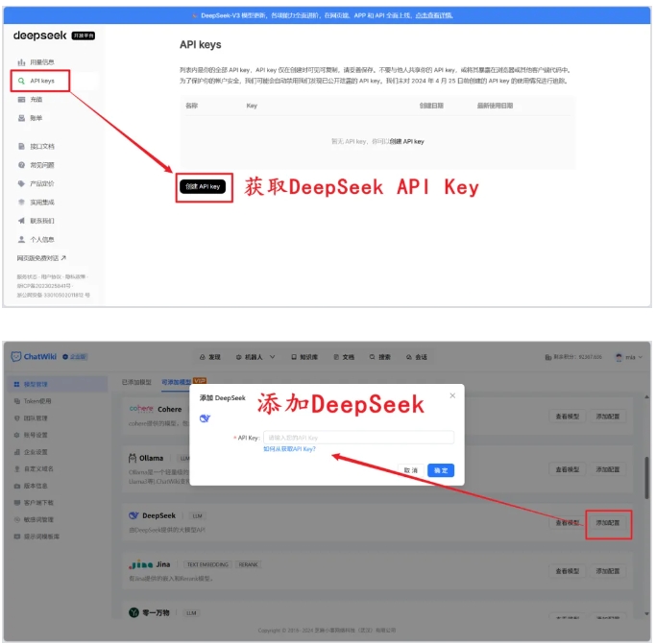Click 添加配置 for the Ollama row
Viewport: 656px width, 644px height.
607,469
